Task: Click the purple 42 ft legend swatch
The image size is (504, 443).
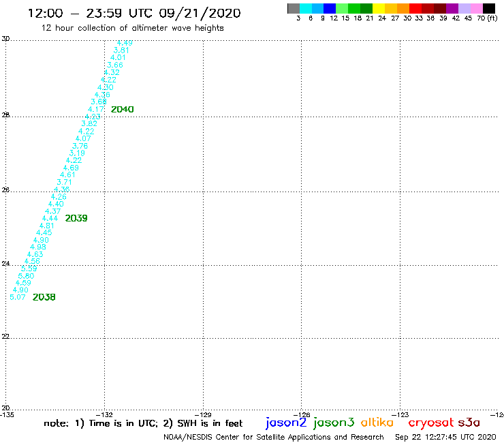Action: [452, 8]
